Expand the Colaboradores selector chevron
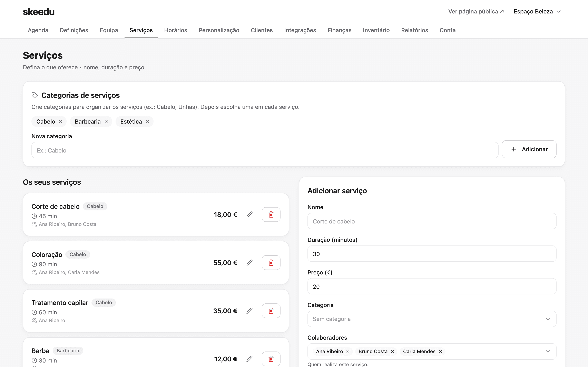Viewport: 588px width, 367px height. click(548, 352)
